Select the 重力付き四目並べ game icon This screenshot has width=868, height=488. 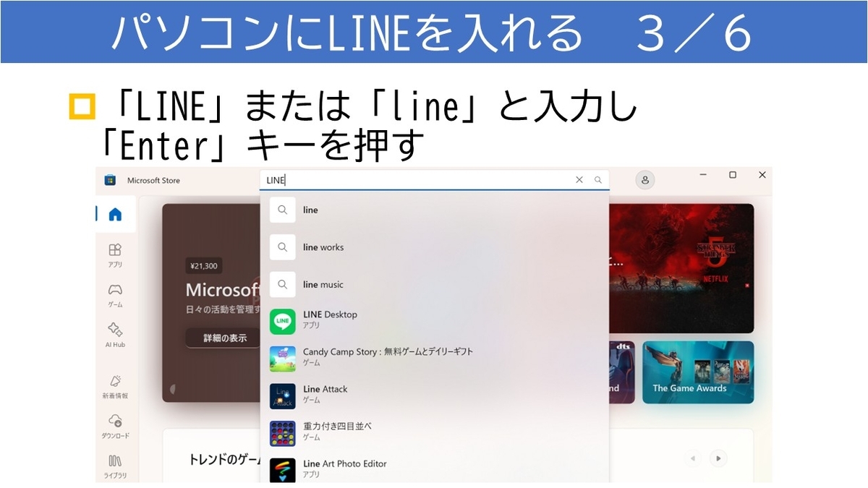pos(283,433)
